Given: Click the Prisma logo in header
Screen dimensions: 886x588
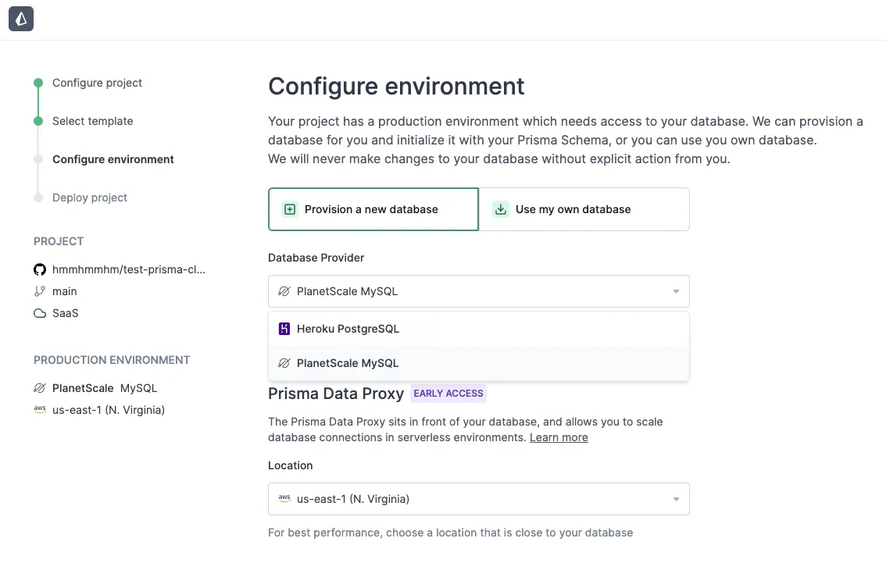Looking at the screenshot, I should (x=21, y=20).
